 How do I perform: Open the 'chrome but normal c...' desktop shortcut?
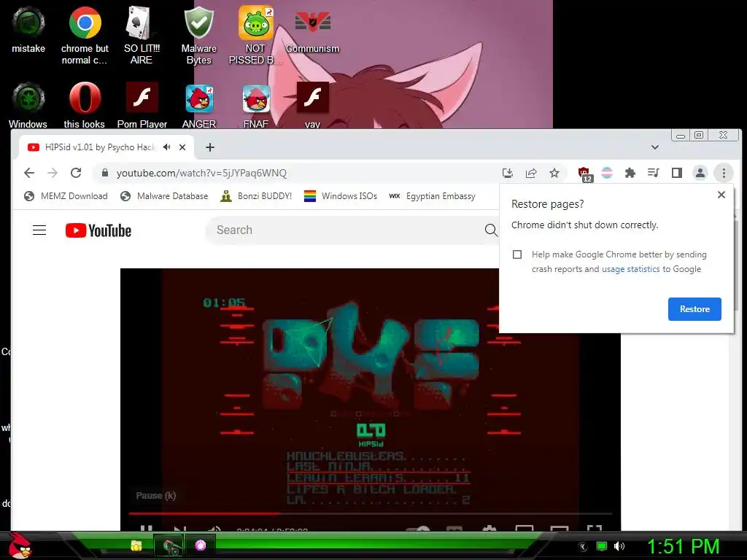click(x=85, y=34)
